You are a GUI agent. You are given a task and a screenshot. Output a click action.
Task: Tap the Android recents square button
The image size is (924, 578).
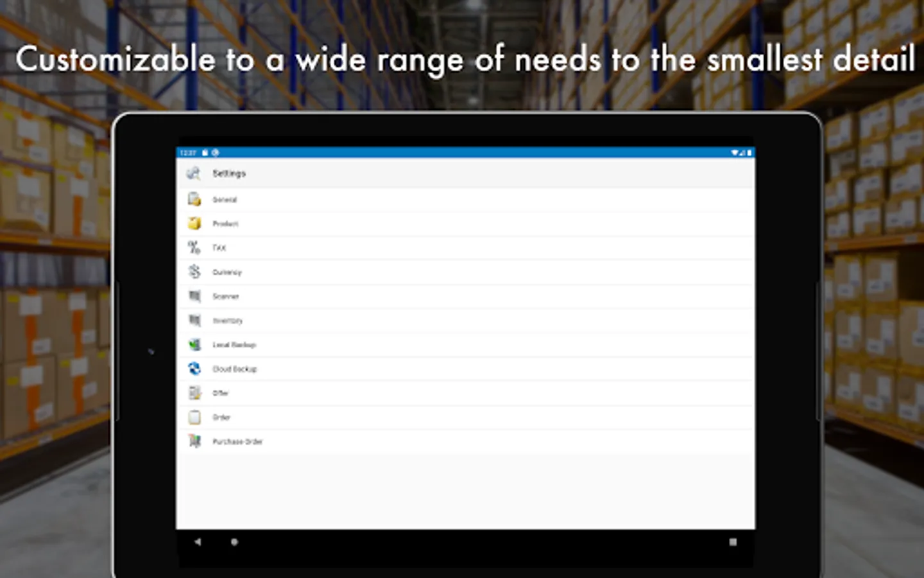(733, 542)
